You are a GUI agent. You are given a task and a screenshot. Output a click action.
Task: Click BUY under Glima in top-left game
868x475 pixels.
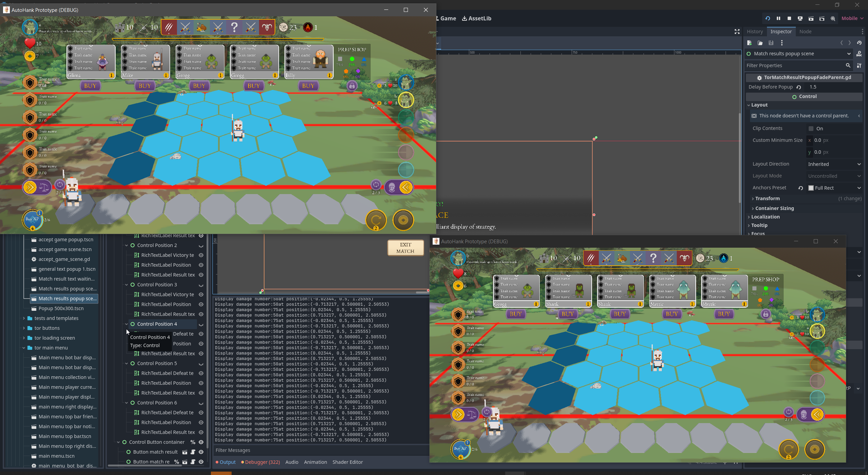[x=90, y=86]
